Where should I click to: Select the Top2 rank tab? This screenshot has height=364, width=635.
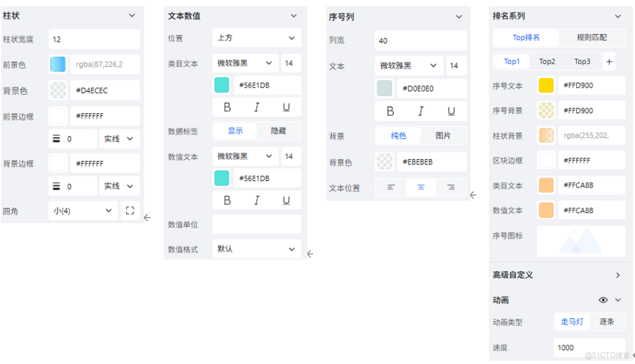point(547,61)
